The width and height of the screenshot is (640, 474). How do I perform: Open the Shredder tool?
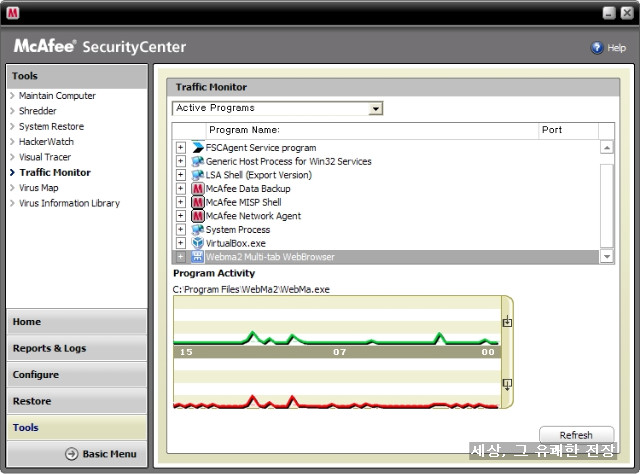click(38, 111)
